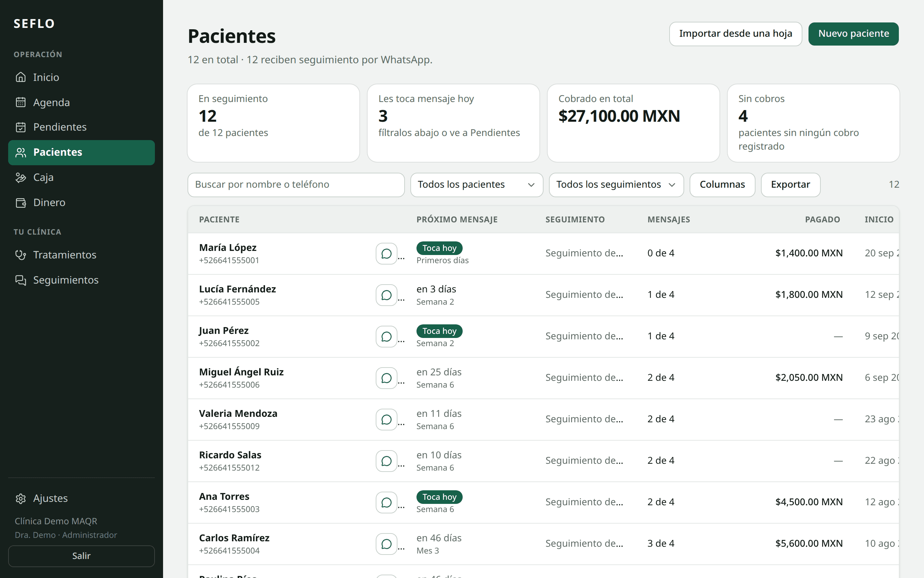The width and height of the screenshot is (924, 578).
Task: Click the PACIENTE column header
Action: point(219,219)
